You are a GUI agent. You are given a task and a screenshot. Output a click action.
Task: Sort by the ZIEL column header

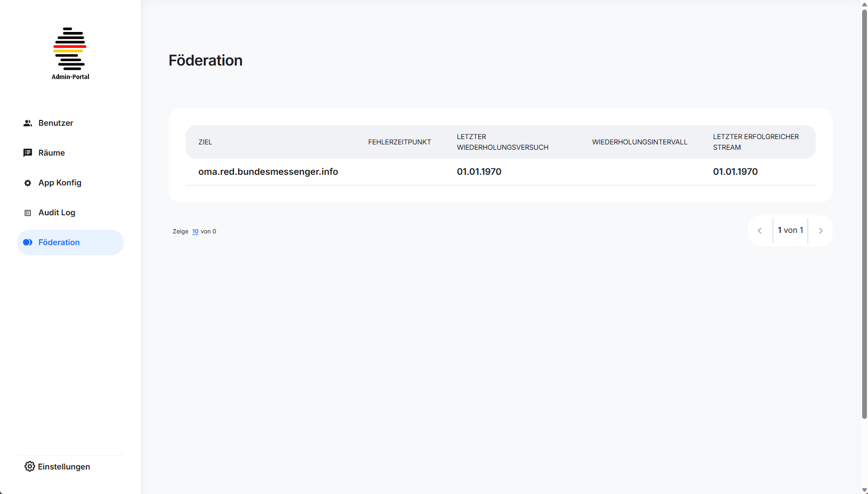[205, 142]
